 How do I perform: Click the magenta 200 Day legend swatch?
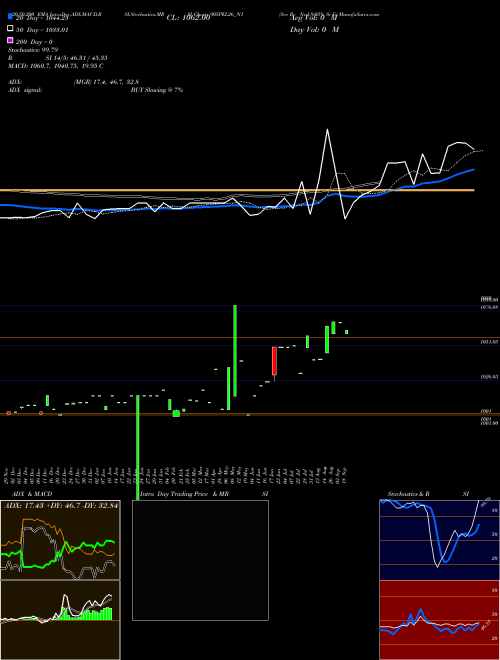pyautogui.click(x=10, y=40)
